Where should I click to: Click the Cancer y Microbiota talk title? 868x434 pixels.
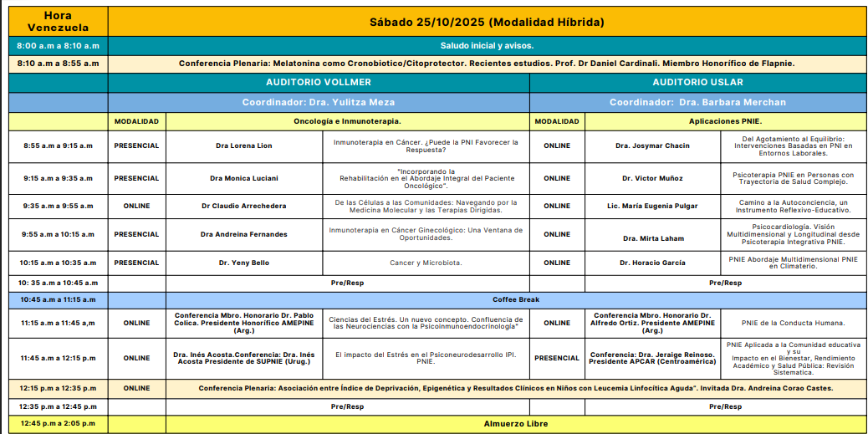[426, 263]
